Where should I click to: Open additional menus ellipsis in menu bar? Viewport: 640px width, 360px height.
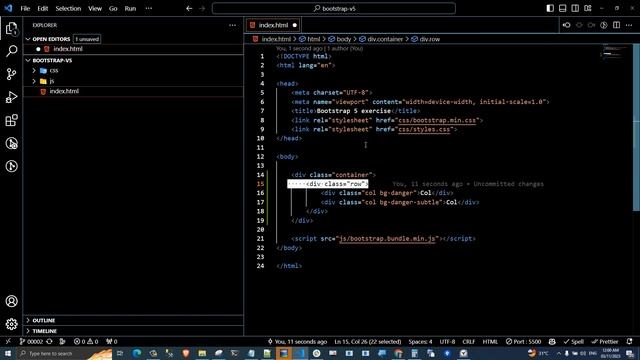149,8
